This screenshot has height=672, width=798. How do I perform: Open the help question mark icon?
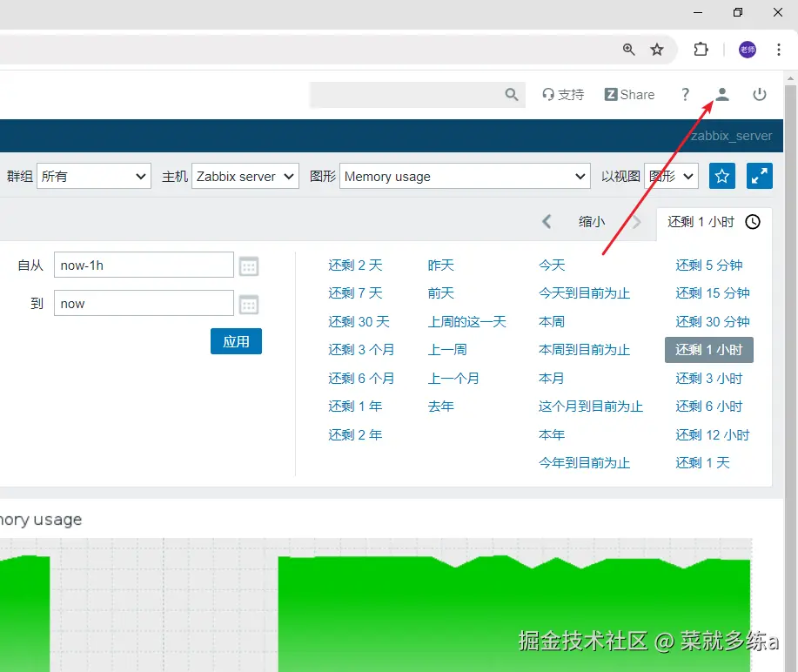point(685,95)
